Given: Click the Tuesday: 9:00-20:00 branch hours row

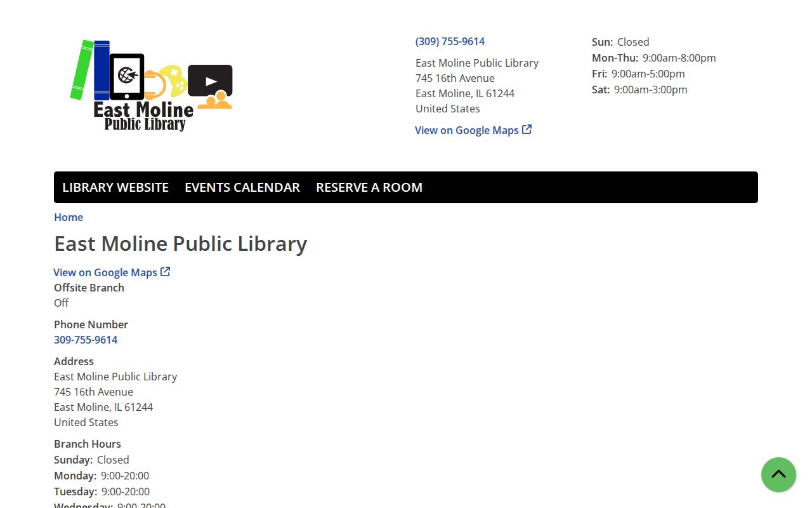Looking at the screenshot, I should pos(102,491).
